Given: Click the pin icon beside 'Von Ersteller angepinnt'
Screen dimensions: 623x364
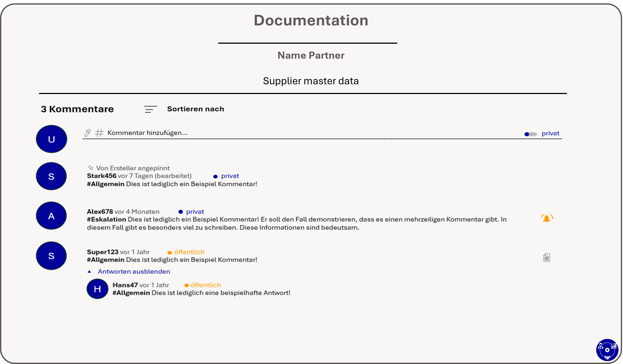Looking at the screenshot, I should 91,168.
